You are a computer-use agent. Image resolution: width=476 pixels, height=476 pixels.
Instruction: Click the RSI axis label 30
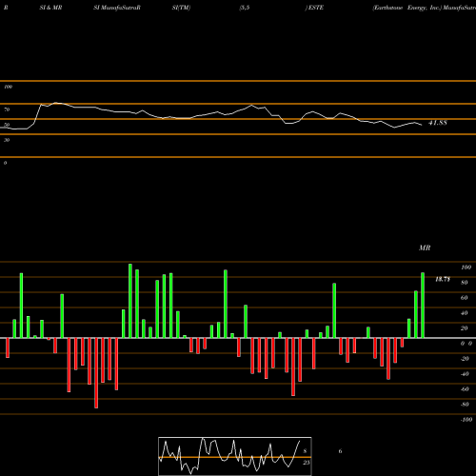[7, 140]
